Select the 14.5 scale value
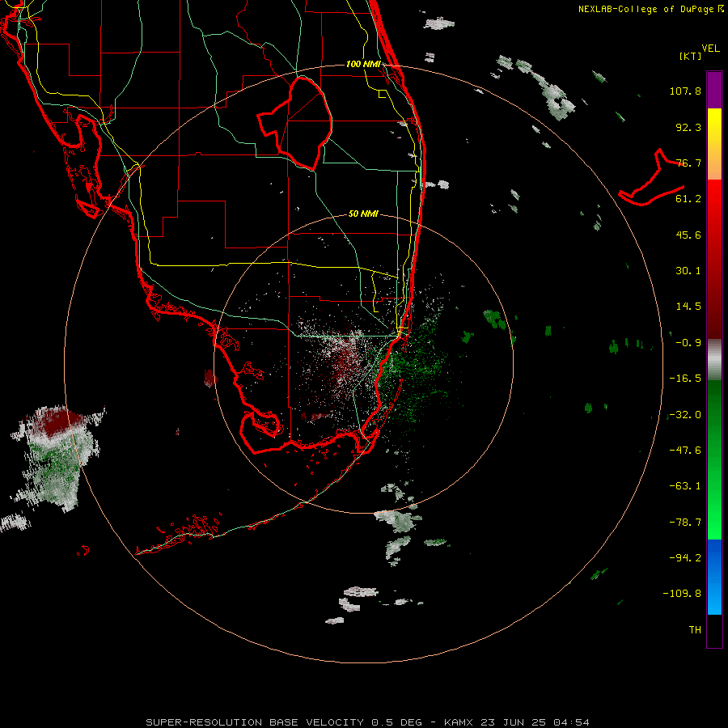 coord(688,307)
